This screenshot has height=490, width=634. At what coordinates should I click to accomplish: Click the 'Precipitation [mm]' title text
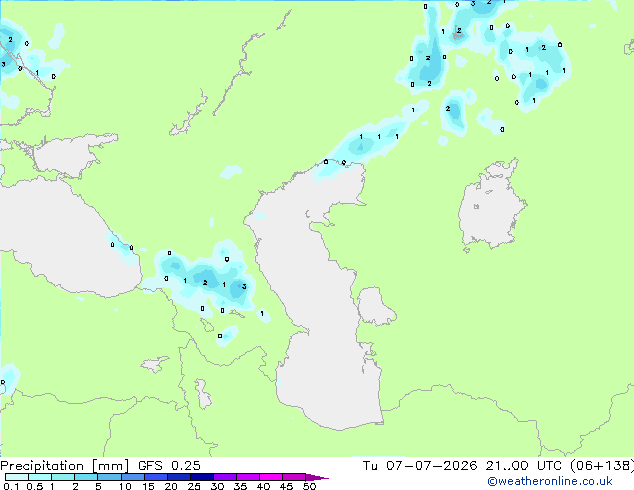click(x=64, y=466)
